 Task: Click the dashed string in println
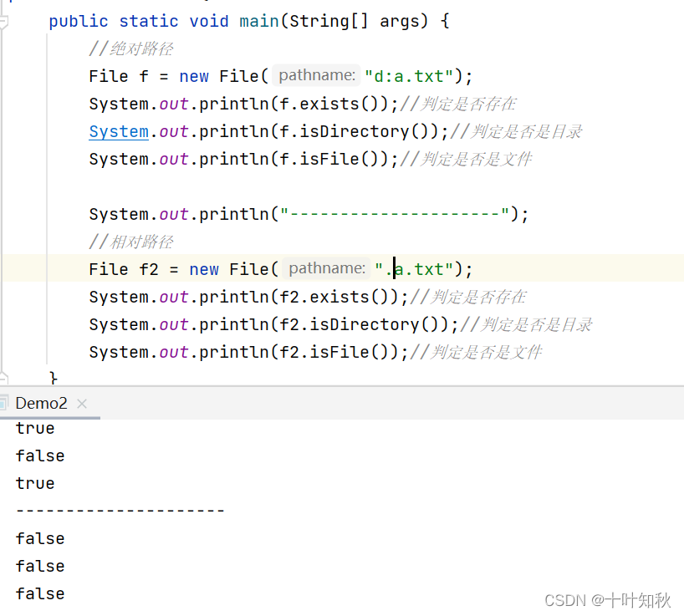point(395,214)
